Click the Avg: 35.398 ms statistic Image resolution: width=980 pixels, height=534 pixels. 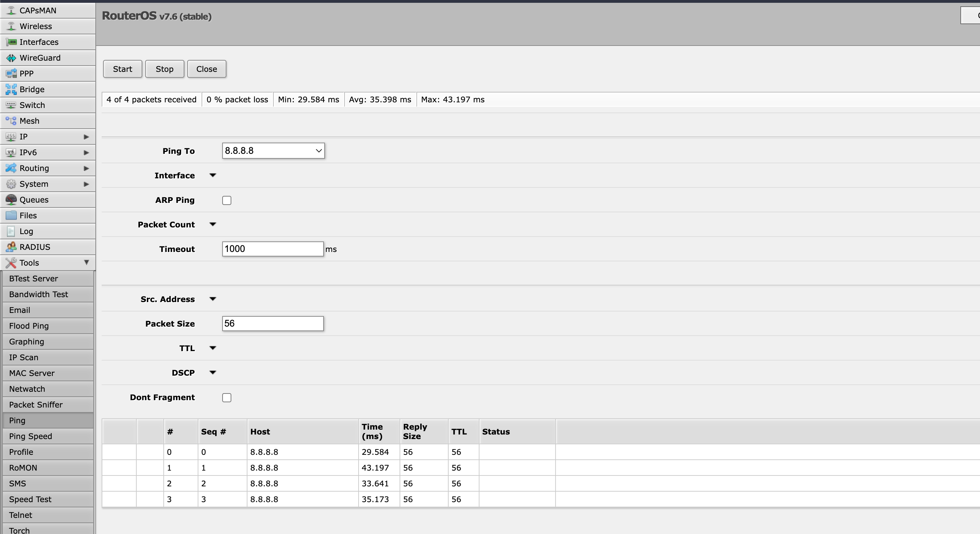click(380, 100)
